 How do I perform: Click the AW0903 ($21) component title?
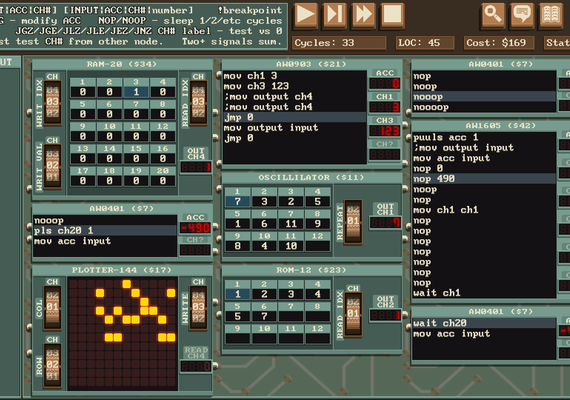click(x=311, y=64)
